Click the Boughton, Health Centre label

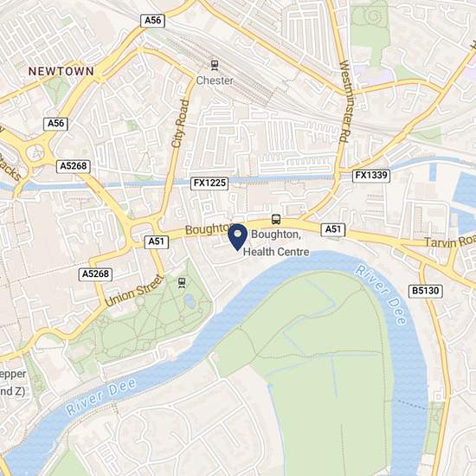click(x=276, y=243)
